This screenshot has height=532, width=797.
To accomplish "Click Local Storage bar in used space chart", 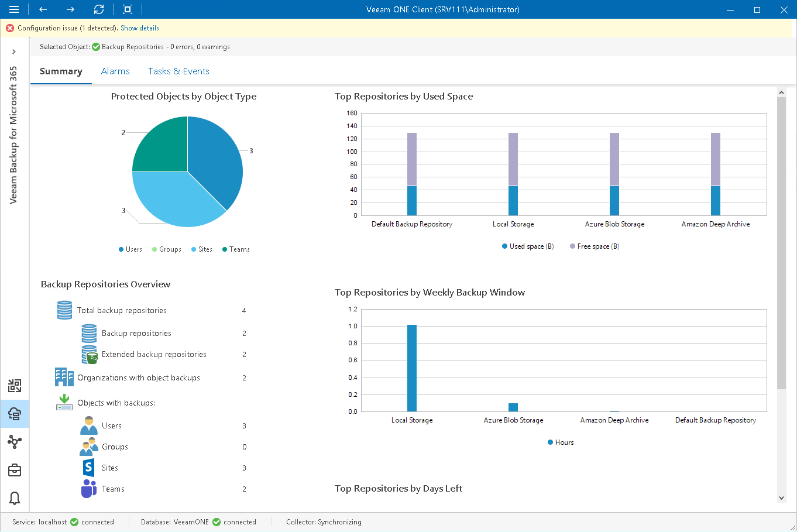I will pyautogui.click(x=513, y=174).
